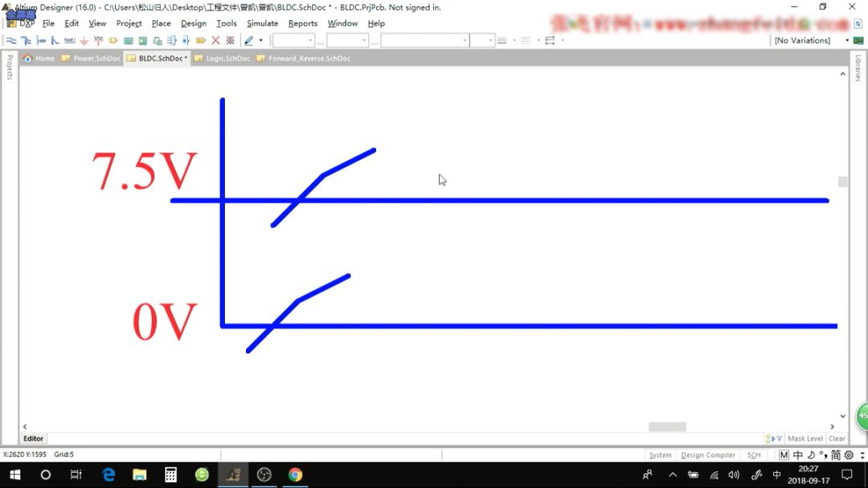Open Chrome from the taskbar
The image size is (868, 488).
click(295, 474)
